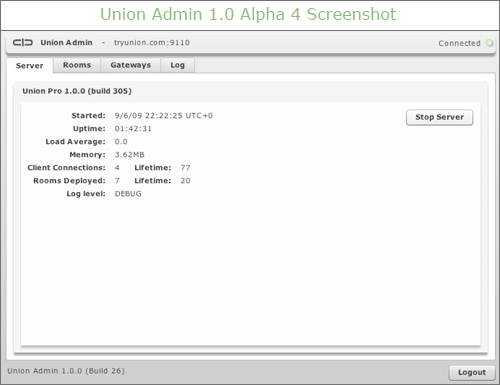Viewport: 500px width, 385px height.
Task: Click the Load Average value 0.0
Action: (x=121, y=142)
